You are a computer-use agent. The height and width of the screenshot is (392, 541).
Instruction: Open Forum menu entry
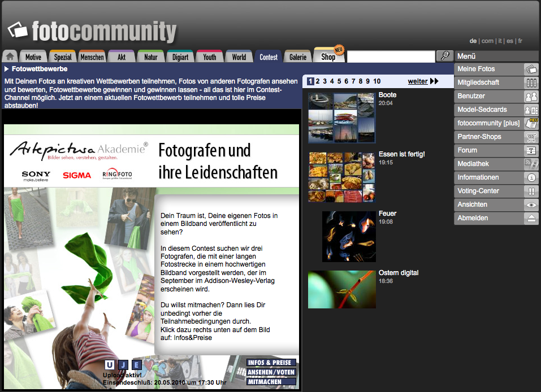(496, 150)
